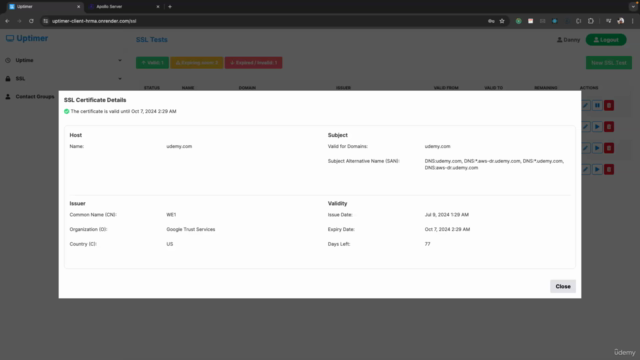Click the green valid-certificate check icon
This screenshot has width=640, height=360.
pyautogui.click(x=67, y=111)
